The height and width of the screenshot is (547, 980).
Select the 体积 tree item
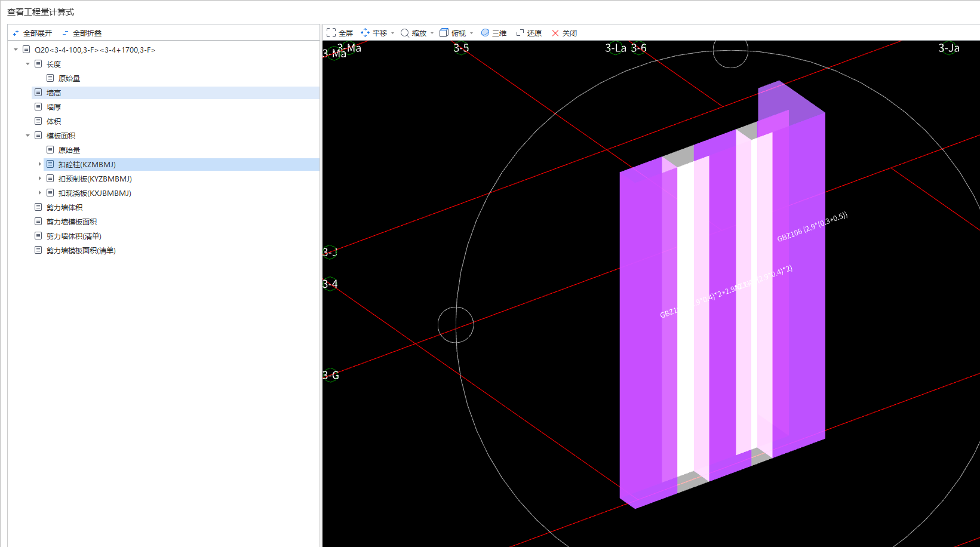[x=54, y=121]
